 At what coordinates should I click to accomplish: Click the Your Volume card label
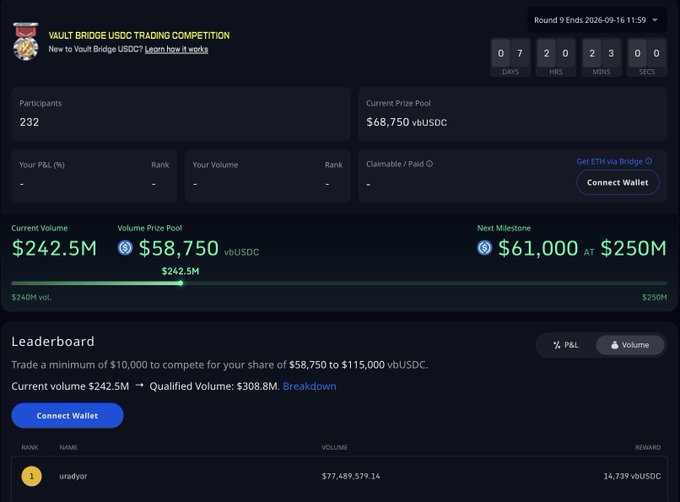point(215,165)
